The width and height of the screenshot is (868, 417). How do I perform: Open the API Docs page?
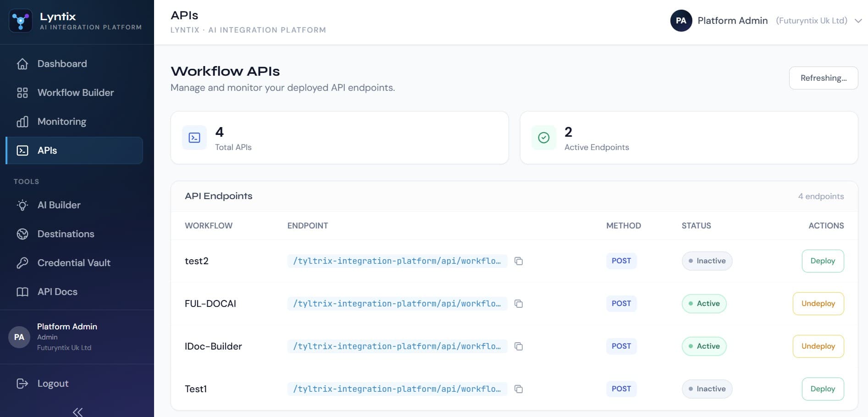(x=74, y=292)
